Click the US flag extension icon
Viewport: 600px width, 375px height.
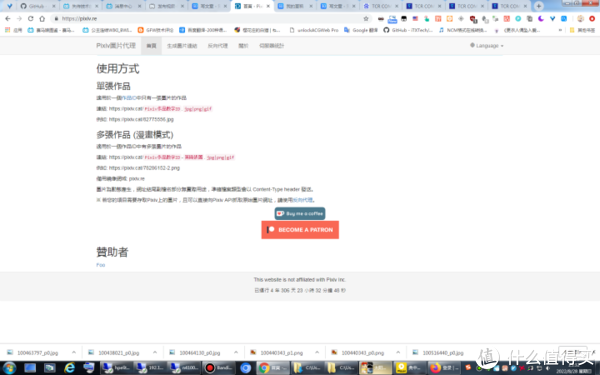click(x=415, y=18)
